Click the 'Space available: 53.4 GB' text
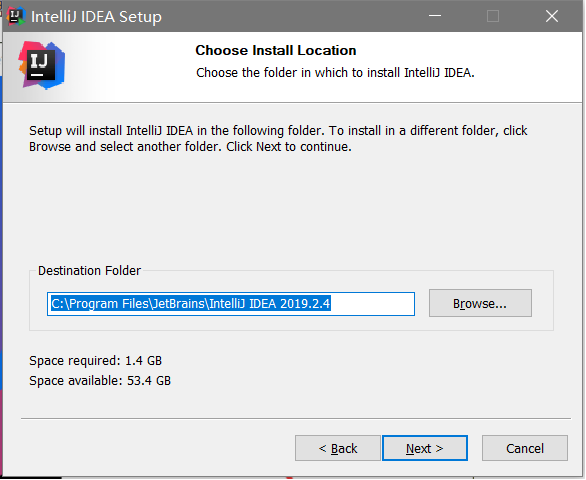This screenshot has height=480, width=586. (100, 381)
